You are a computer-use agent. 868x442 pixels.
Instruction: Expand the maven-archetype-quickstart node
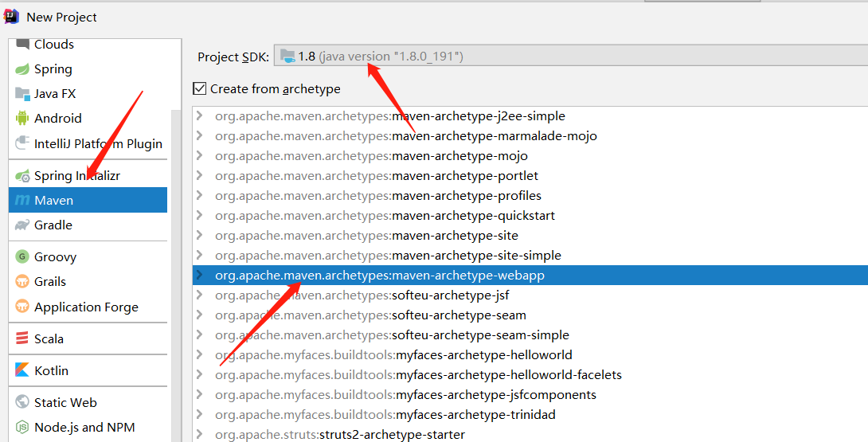(x=200, y=216)
